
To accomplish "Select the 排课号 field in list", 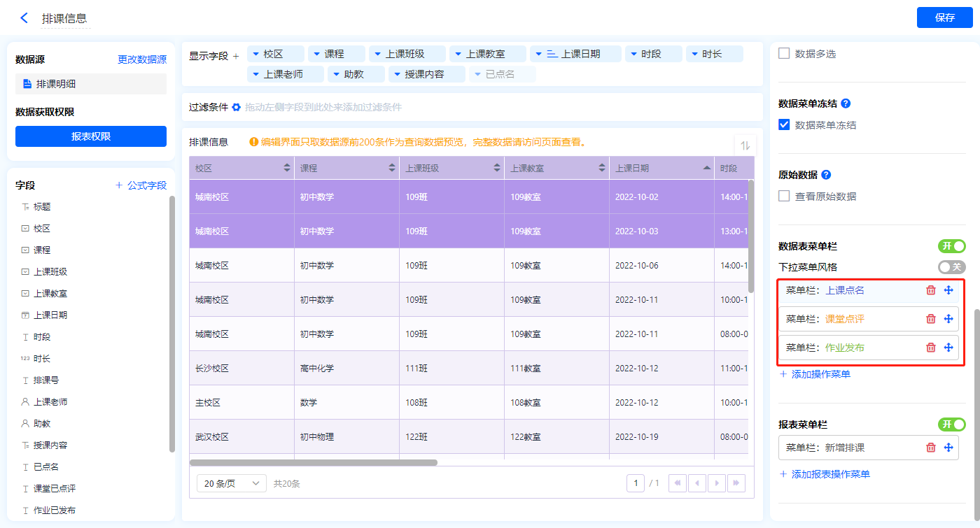I will [x=46, y=380].
